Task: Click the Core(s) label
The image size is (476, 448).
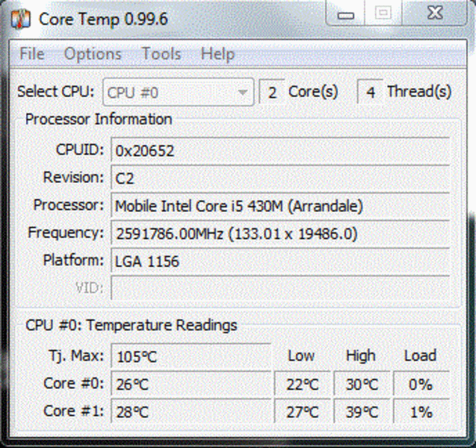Action: coord(313,92)
